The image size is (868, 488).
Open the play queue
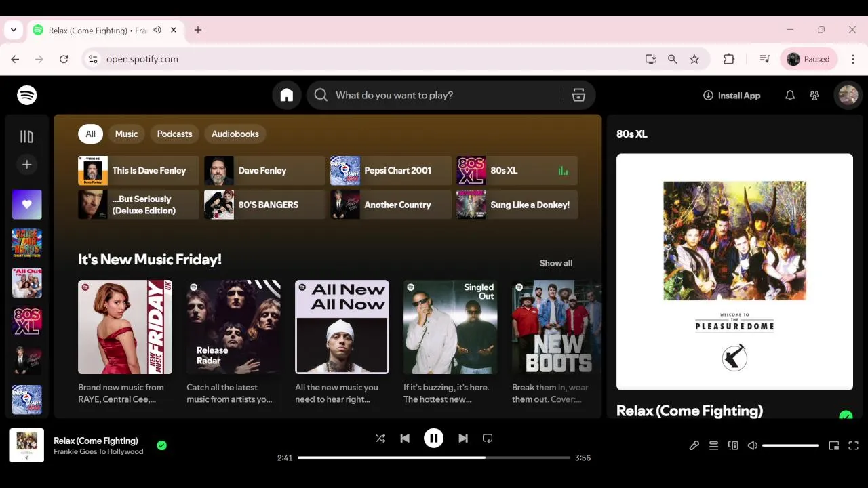point(713,445)
